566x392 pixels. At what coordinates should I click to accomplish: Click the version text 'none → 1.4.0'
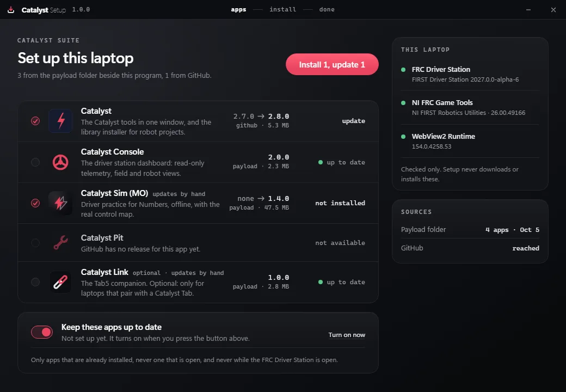coord(263,199)
